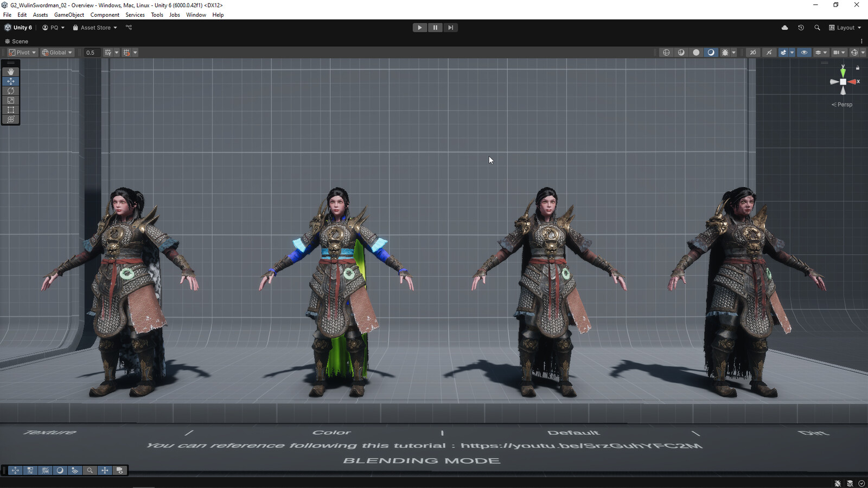This screenshot has height=488, width=868.
Task: Pause the editor playback
Action: pos(435,28)
